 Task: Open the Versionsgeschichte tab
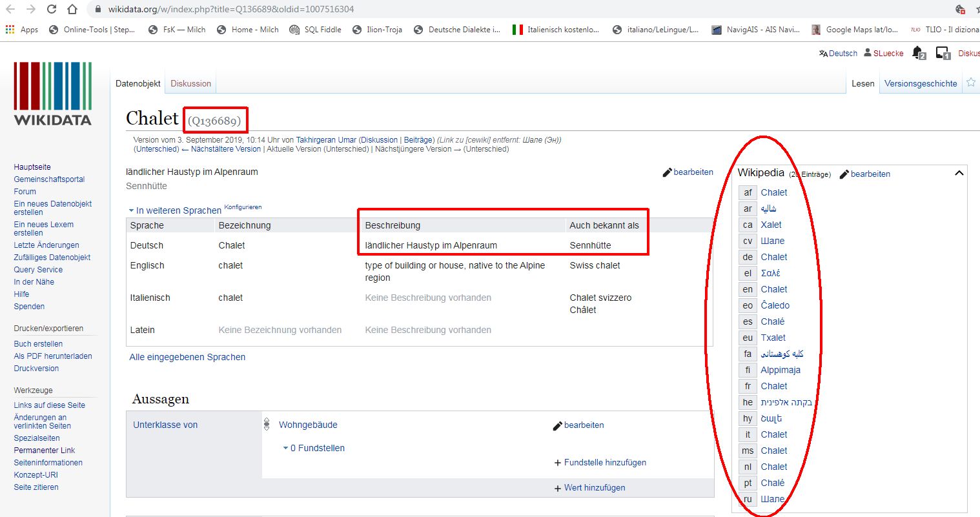pos(921,83)
